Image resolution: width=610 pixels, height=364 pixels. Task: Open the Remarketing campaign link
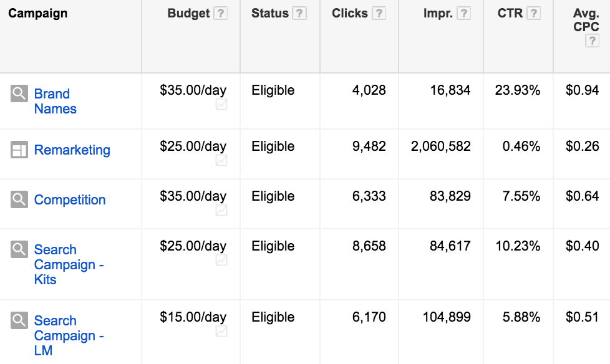(72, 150)
